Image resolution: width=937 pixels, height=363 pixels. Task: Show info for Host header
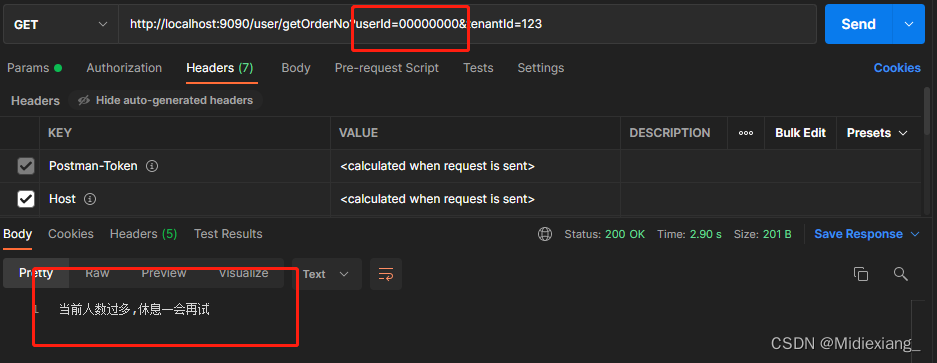click(x=90, y=199)
